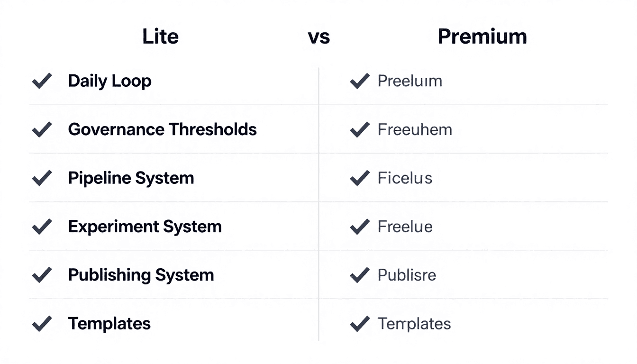Image resolution: width=637 pixels, height=364 pixels.
Task: Select the Pipeline System checkmark icon
Action: click(42, 178)
